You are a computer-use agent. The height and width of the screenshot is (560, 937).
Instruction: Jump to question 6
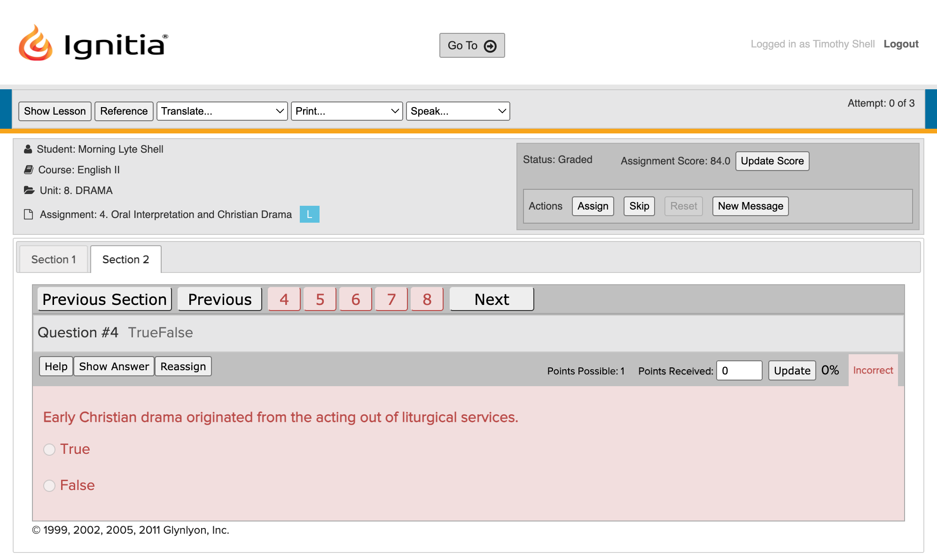[x=356, y=299]
